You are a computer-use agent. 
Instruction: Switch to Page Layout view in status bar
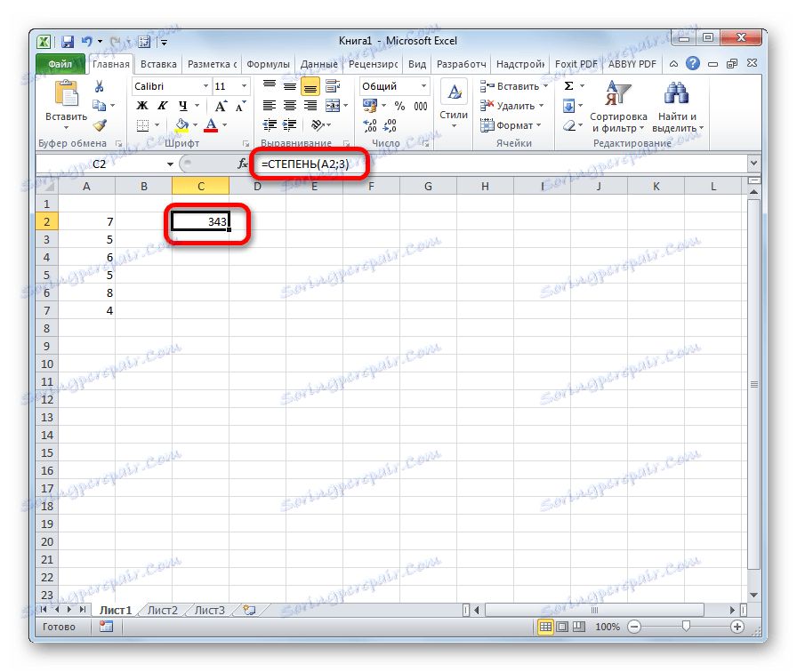coord(562,627)
